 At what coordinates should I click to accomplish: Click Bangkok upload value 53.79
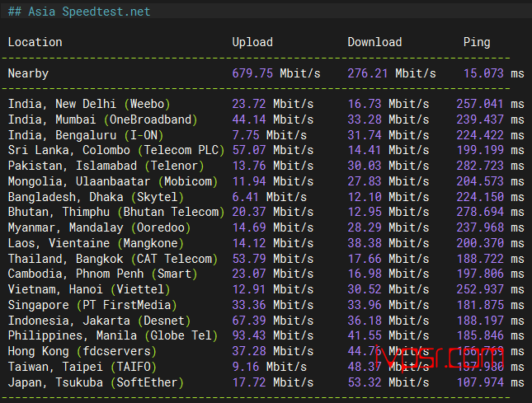pyautogui.click(x=249, y=259)
